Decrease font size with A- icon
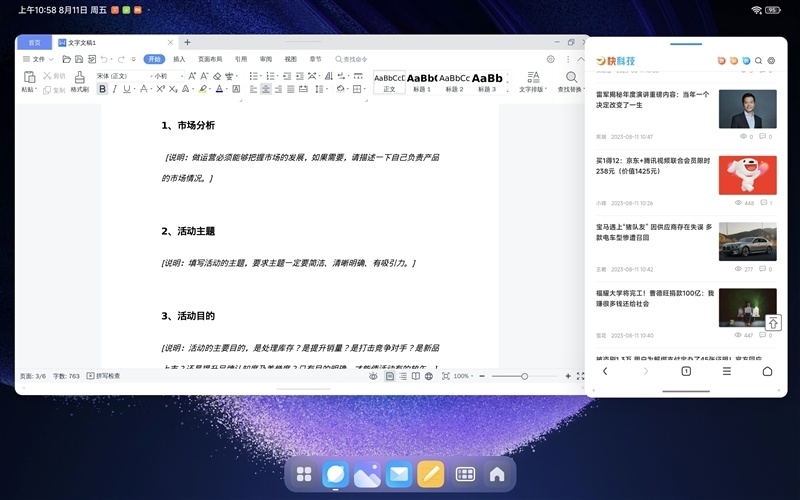The width and height of the screenshot is (800, 500). pos(204,76)
